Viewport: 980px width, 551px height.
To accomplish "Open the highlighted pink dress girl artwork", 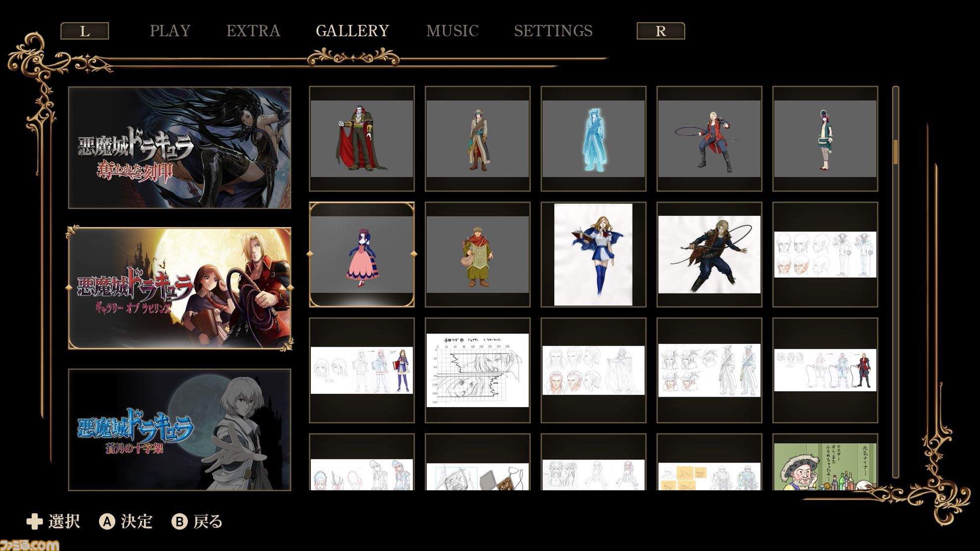I will (362, 255).
